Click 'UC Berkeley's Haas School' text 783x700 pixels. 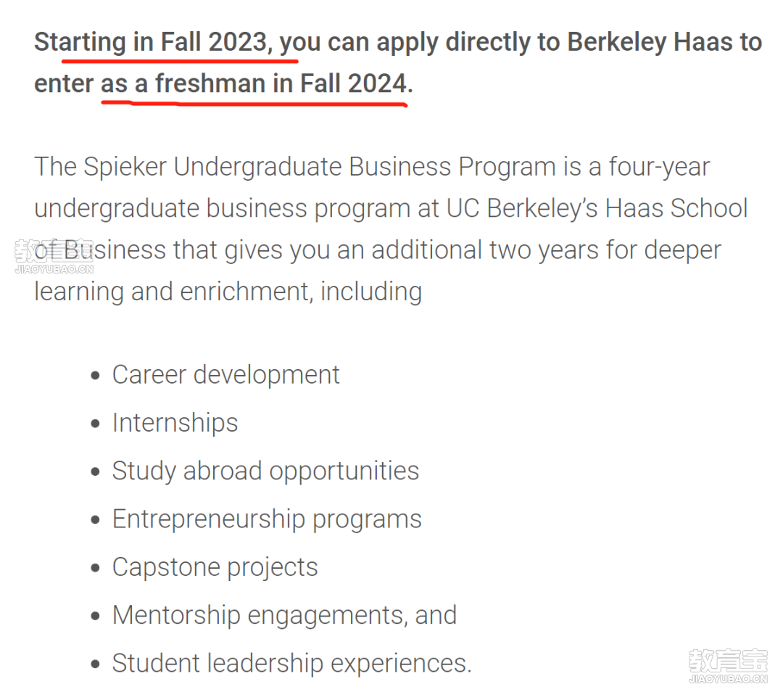point(597,208)
